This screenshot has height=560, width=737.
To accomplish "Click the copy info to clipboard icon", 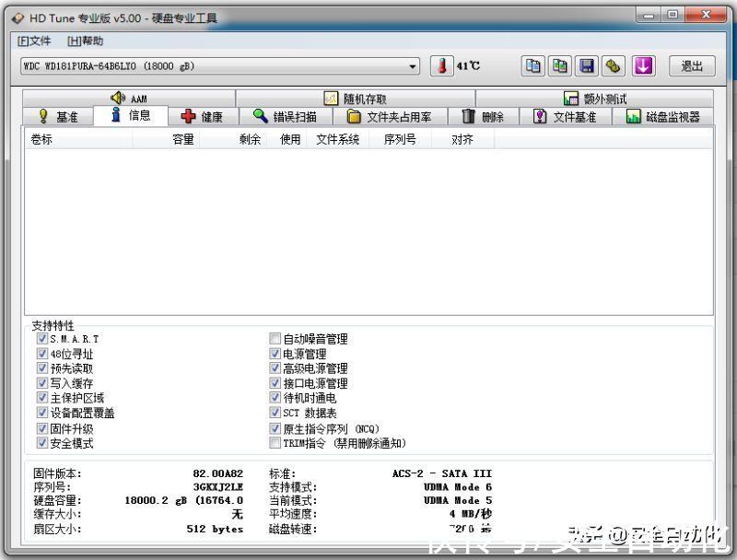I will coord(533,65).
